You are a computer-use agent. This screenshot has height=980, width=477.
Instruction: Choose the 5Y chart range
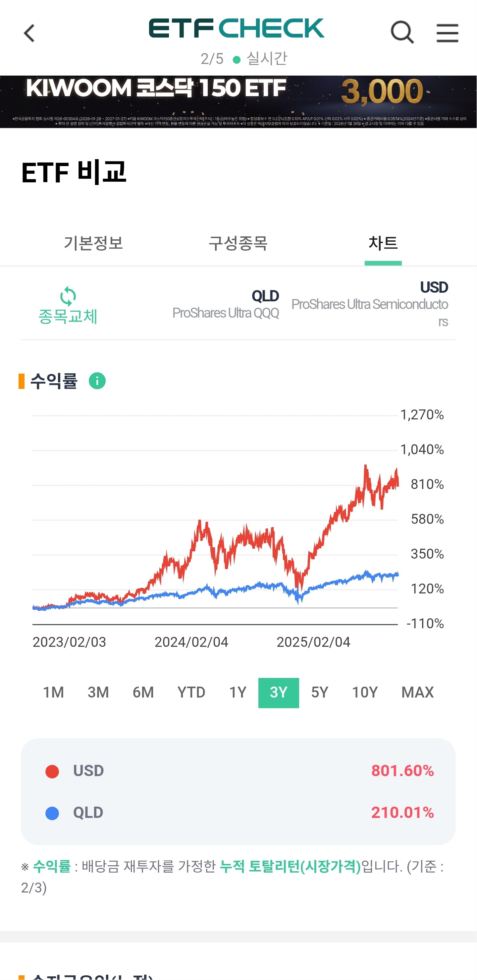click(320, 692)
